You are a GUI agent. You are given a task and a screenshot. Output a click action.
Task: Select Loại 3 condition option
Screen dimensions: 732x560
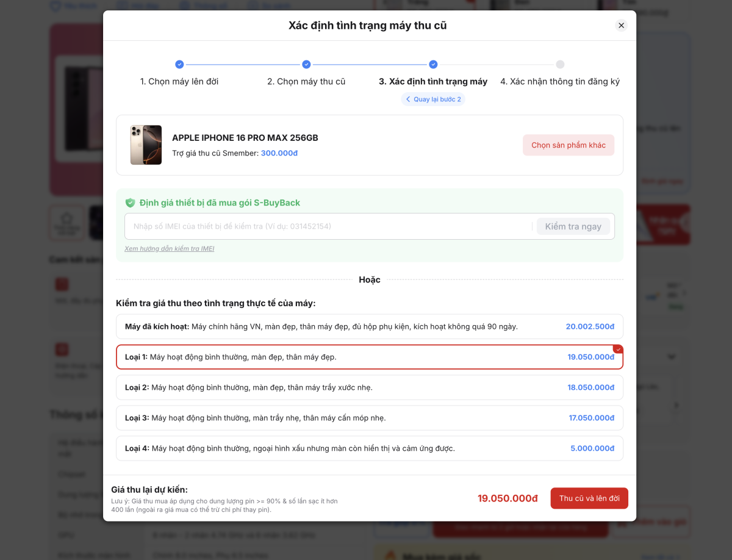coord(370,418)
